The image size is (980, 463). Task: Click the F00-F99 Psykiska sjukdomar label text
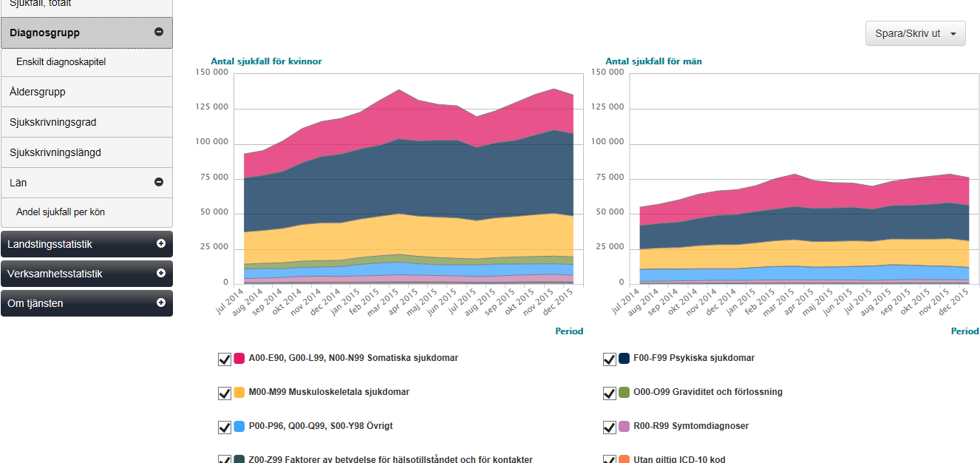pyautogui.click(x=694, y=358)
